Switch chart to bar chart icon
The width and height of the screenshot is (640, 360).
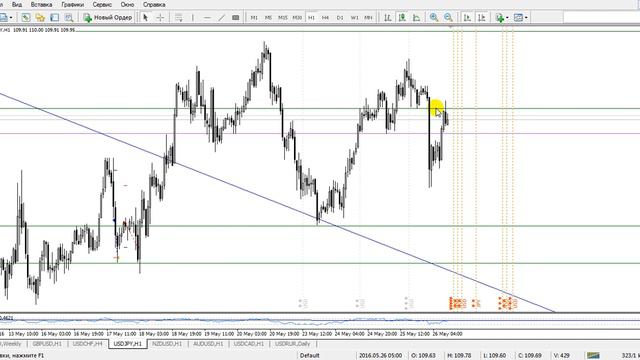tap(388, 18)
